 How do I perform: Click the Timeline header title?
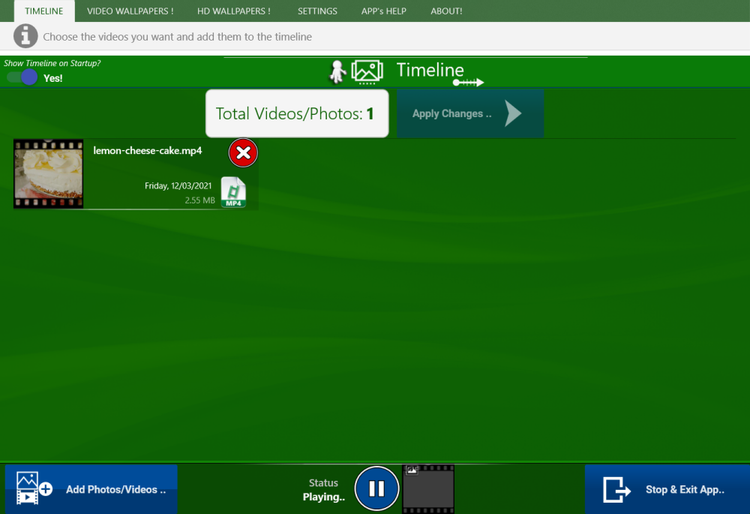coord(430,70)
